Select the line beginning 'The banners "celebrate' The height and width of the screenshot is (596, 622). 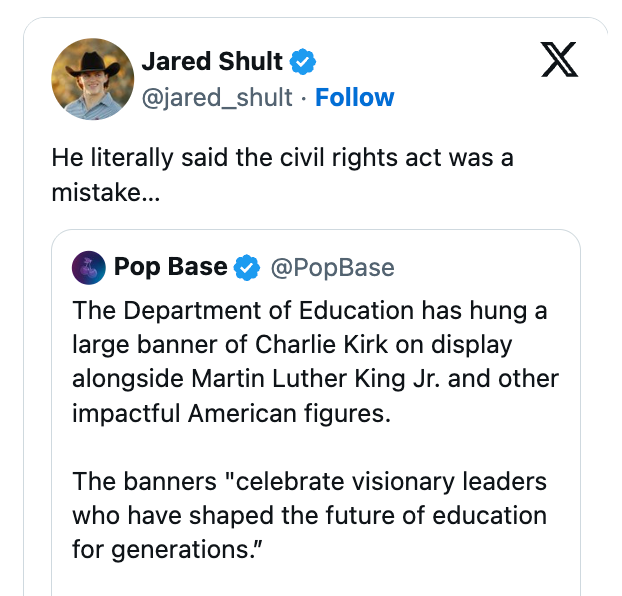309,481
